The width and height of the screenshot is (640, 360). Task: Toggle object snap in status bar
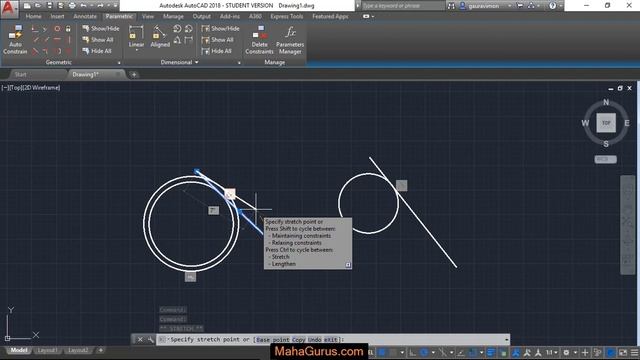tap(472, 352)
